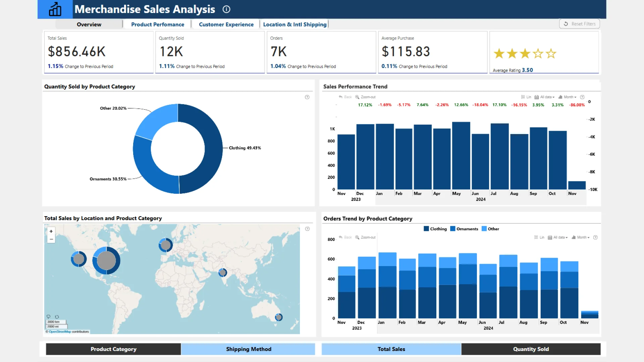Open All data dropdown in Orders Trend
The image size is (644, 362).
(x=557, y=237)
